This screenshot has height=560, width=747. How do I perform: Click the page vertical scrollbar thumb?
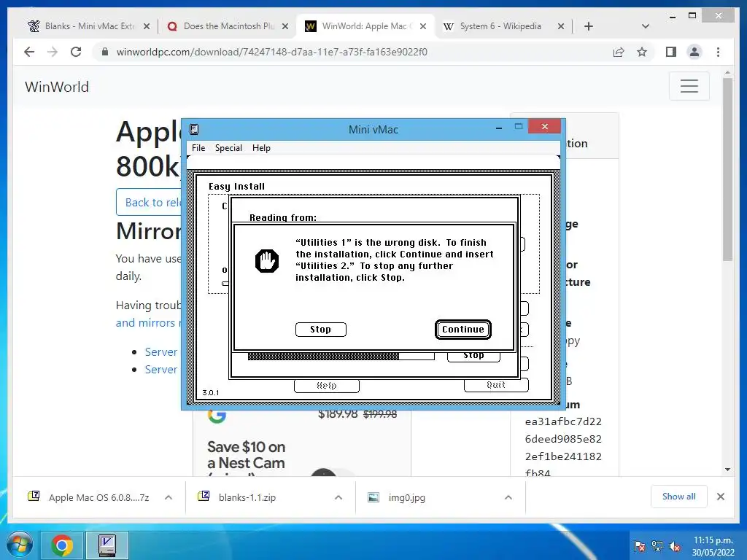(727, 169)
